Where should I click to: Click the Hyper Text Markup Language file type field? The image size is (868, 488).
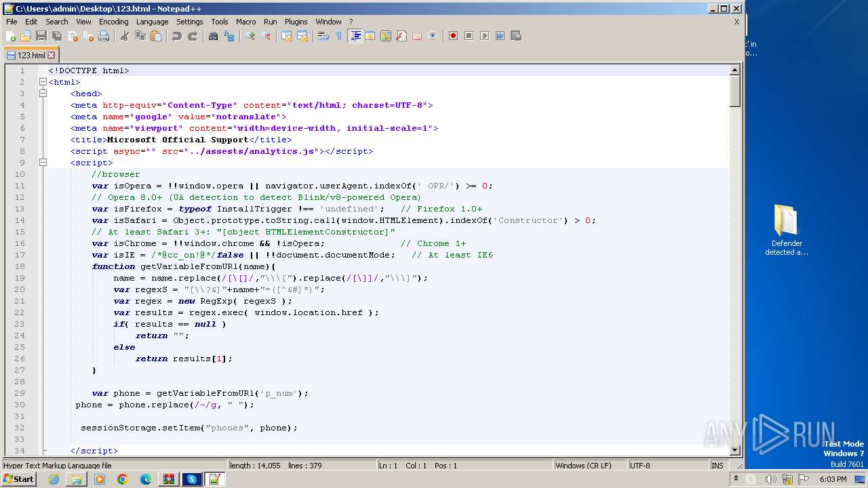click(114, 466)
